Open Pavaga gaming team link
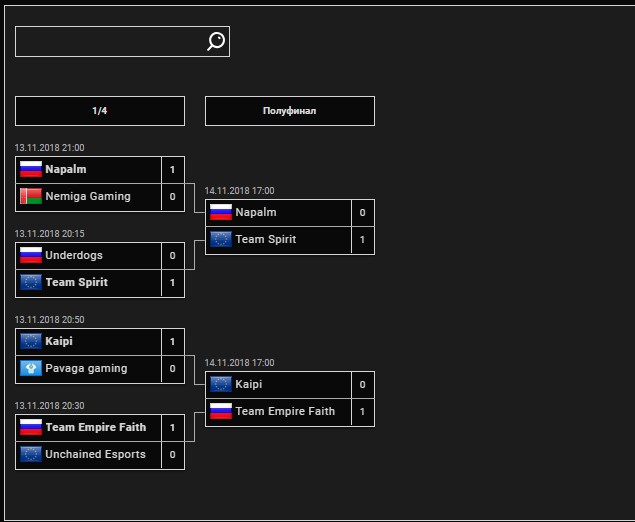 click(86, 369)
